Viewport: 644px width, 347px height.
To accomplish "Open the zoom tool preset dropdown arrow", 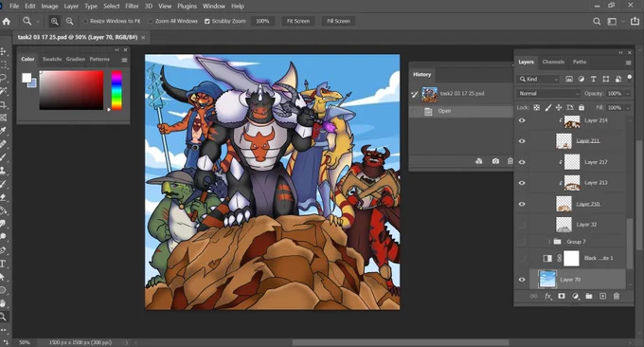I will 38,22.
